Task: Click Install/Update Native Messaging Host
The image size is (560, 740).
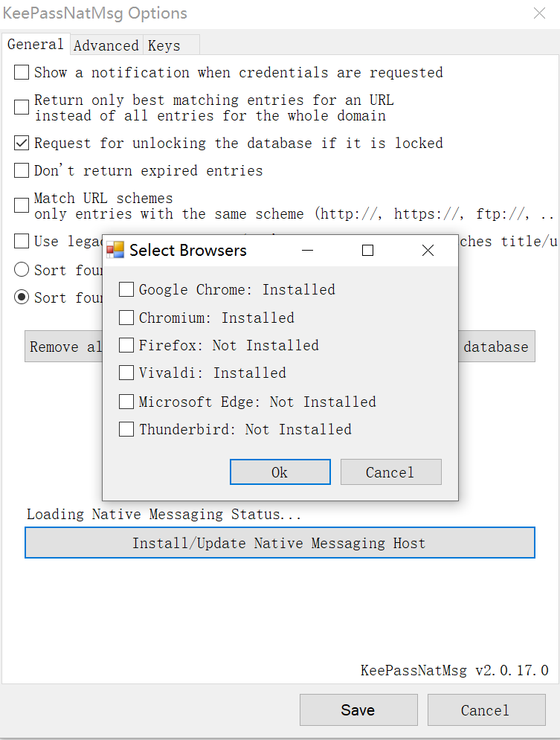Action: click(x=280, y=543)
